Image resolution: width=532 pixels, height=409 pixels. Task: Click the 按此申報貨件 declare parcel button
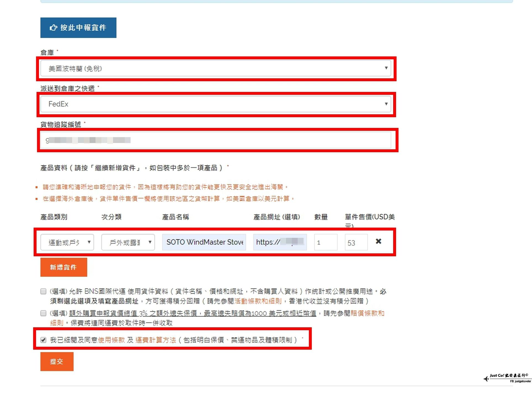click(78, 28)
